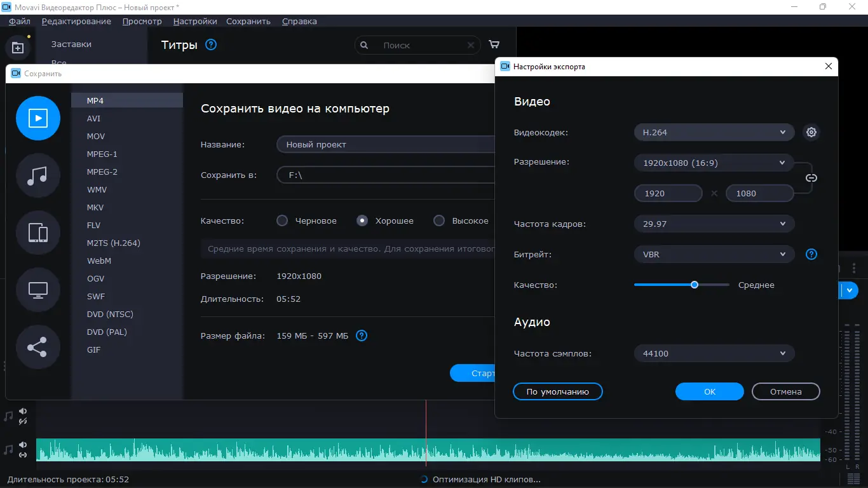Click the three-dot more options icon
The image size is (868, 488).
click(855, 269)
